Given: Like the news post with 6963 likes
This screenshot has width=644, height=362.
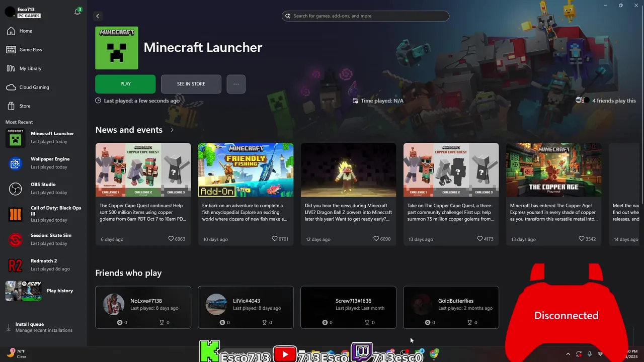Looking at the screenshot, I should point(171,239).
